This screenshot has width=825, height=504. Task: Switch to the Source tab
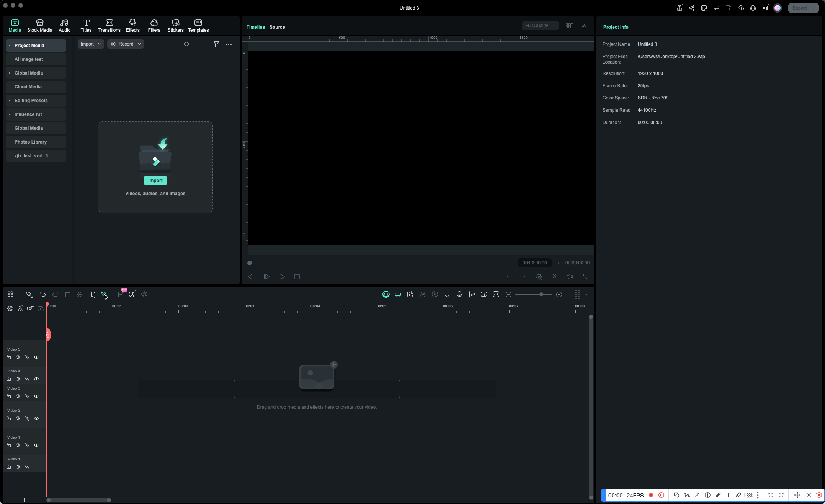click(x=277, y=27)
